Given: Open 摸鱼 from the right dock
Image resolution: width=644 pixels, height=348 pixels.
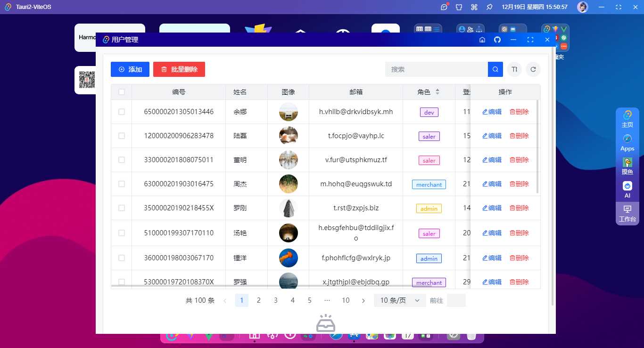Looking at the screenshot, I should point(627,166).
